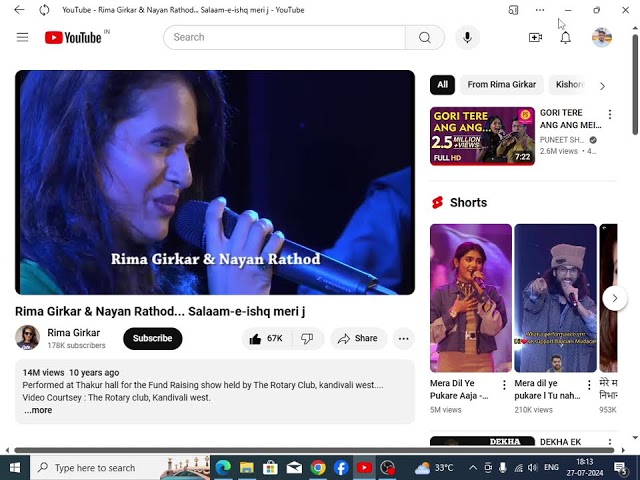Open Rima Girkar channel avatar
The width and height of the screenshot is (640, 480).
[27, 338]
